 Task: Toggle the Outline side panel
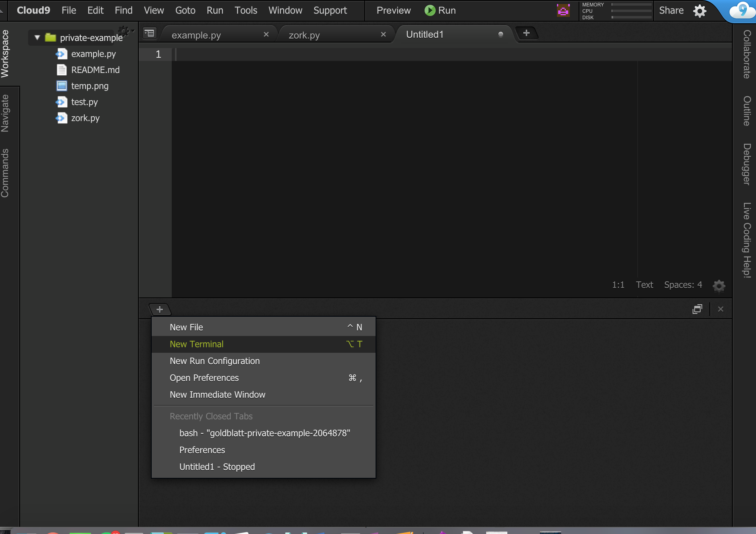point(747,111)
